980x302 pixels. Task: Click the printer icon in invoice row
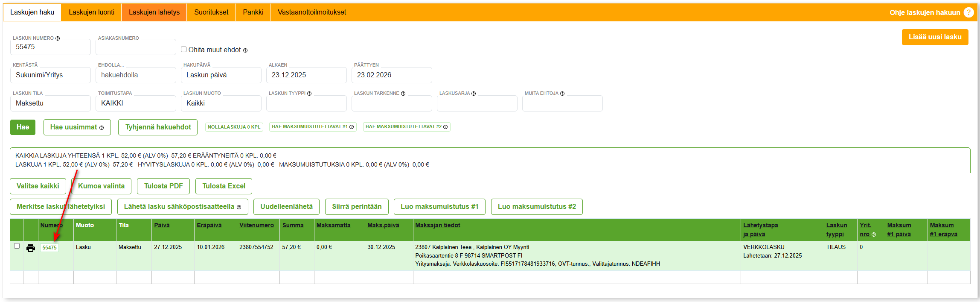(31, 248)
